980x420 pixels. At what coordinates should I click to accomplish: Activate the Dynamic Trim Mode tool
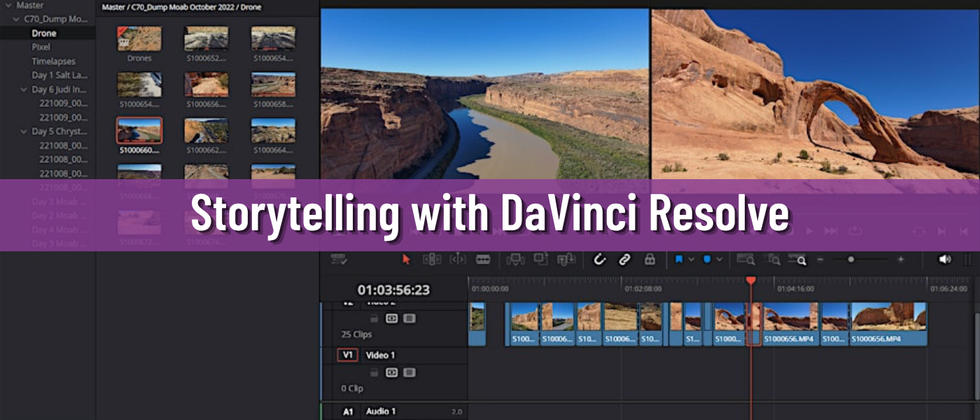coord(457,260)
